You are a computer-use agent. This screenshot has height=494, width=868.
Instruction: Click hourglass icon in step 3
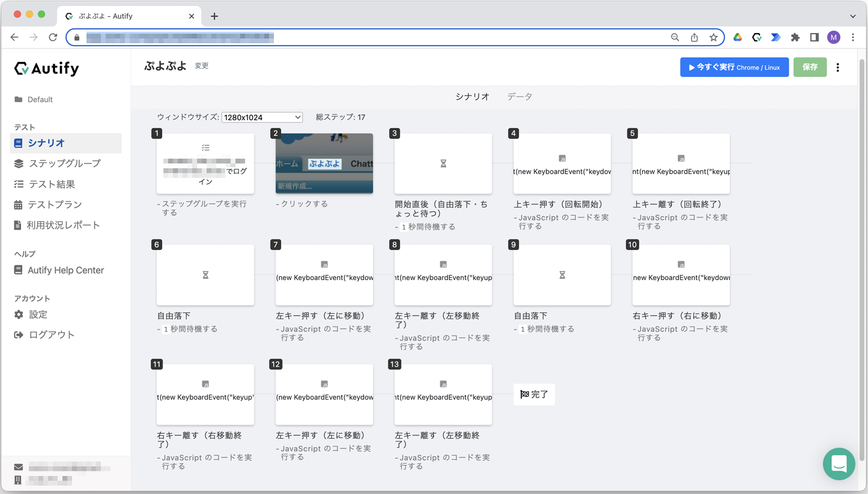point(443,163)
